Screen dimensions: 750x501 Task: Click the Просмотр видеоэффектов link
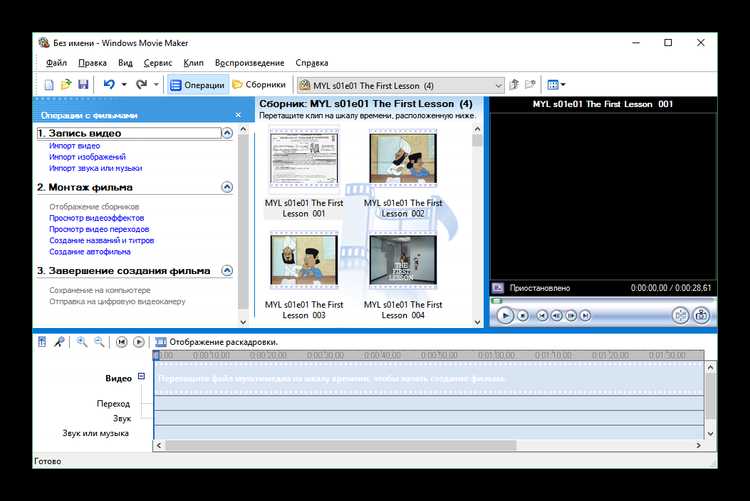97,218
